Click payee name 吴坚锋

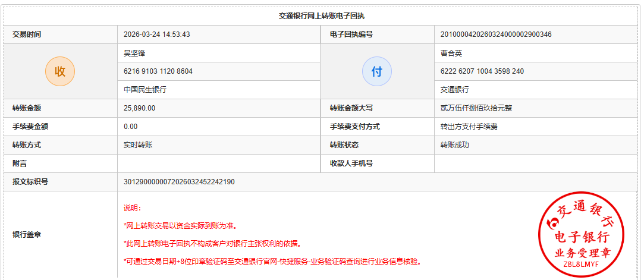tap(134, 54)
